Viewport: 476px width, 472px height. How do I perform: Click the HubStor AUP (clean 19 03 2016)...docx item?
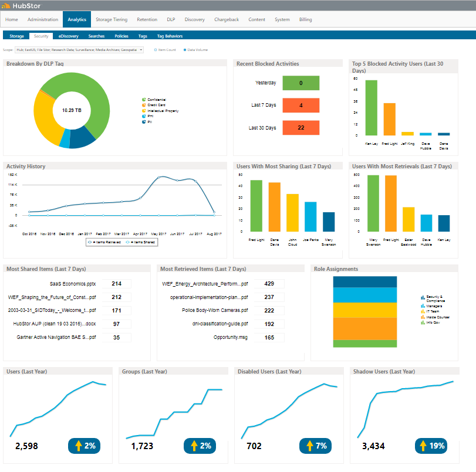(x=55, y=324)
